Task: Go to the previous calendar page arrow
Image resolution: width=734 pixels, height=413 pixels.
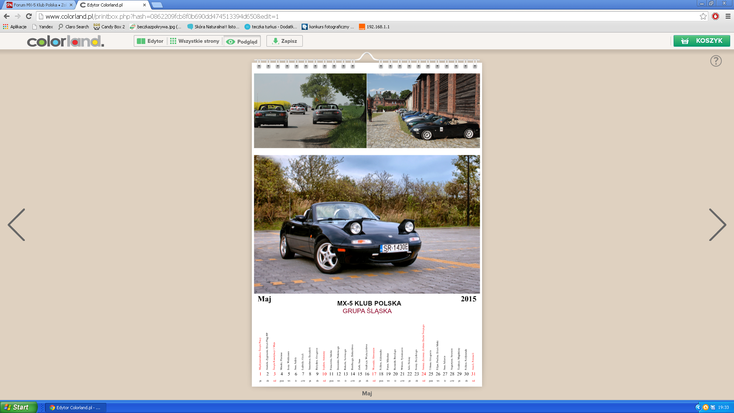Action: pyautogui.click(x=16, y=225)
